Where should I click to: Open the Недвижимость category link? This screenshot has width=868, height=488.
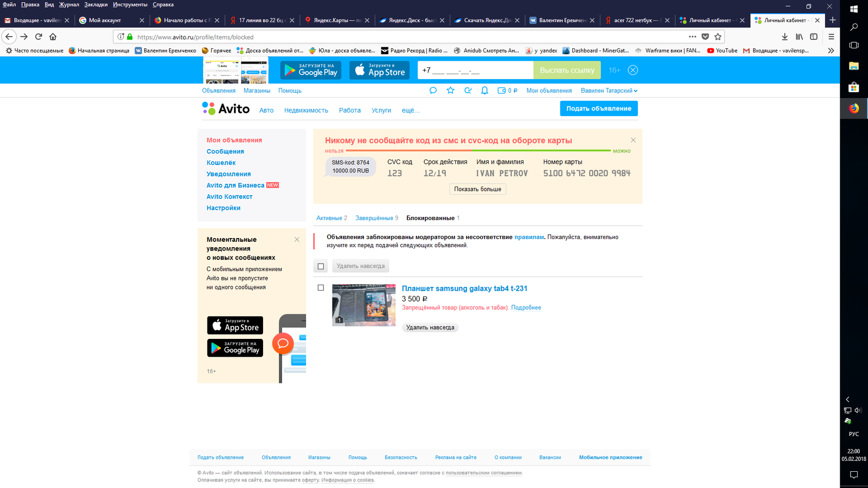coord(306,110)
